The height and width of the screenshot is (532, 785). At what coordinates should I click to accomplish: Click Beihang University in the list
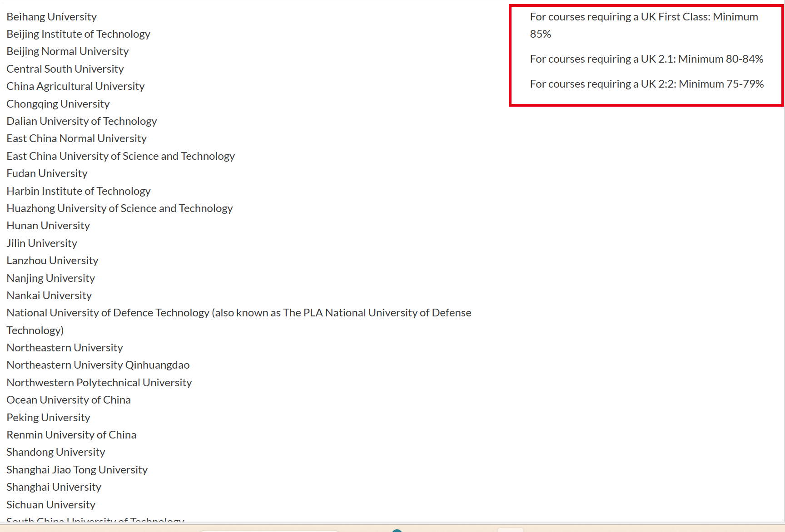click(51, 17)
